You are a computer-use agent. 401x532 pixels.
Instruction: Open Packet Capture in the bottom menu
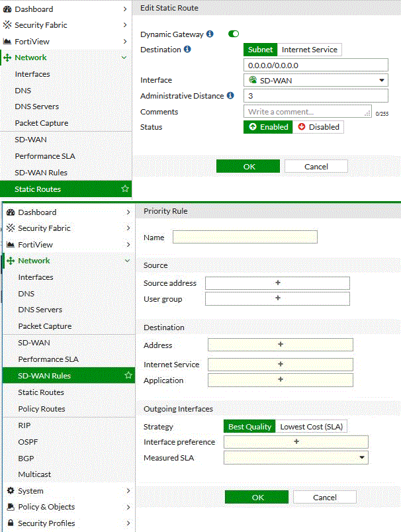[45, 326]
